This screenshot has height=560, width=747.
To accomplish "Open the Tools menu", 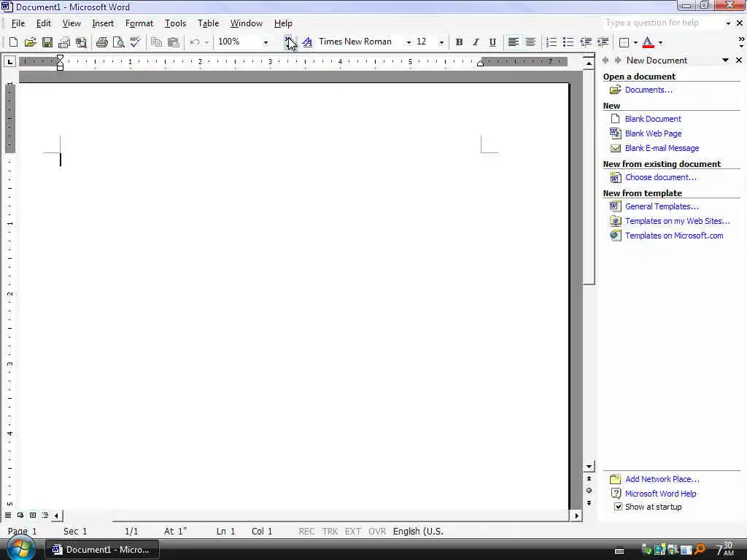I will tap(175, 23).
